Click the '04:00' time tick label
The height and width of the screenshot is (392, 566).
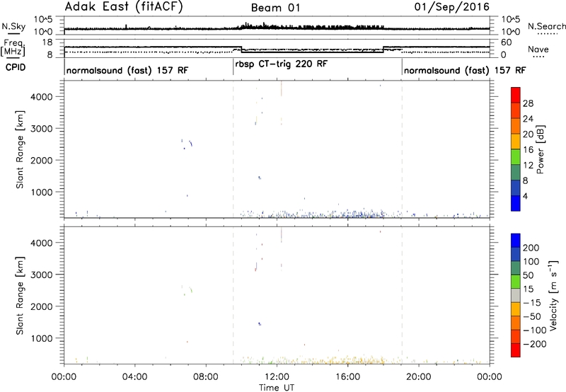coord(134,377)
